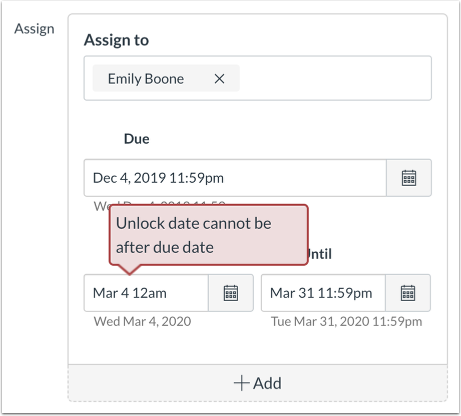Image resolution: width=461 pixels, height=416 pixels.
Task: Open calendar for Mar 4 12am field
Action: click(x=231, y=293)
